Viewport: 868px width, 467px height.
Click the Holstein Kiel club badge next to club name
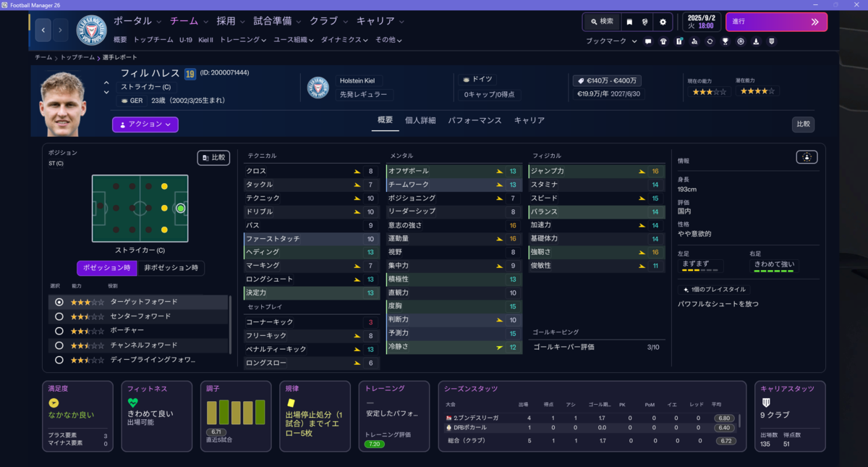pos(318,88)
